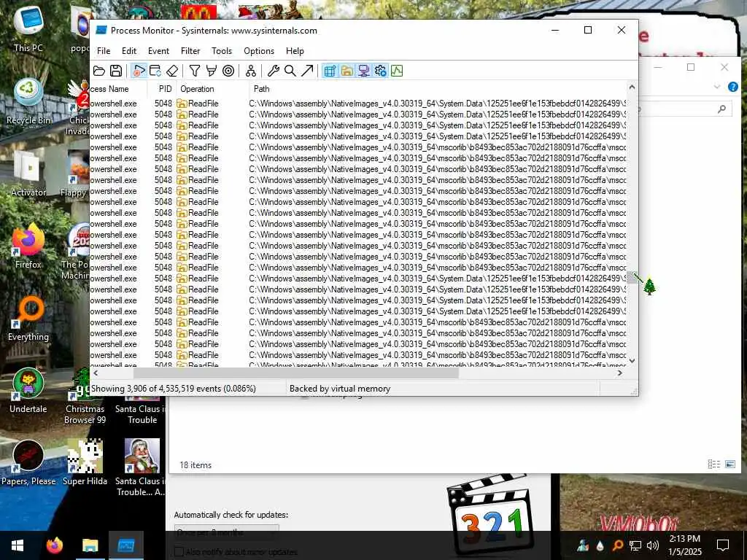Click vertical scrollbar down arrow in Process Monitor
The height and width of the screenshot is (560, 747).
632,361
